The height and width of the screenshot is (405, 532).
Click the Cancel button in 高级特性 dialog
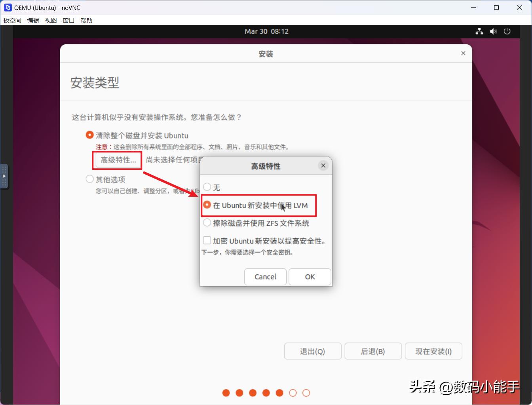pos(265,277)
